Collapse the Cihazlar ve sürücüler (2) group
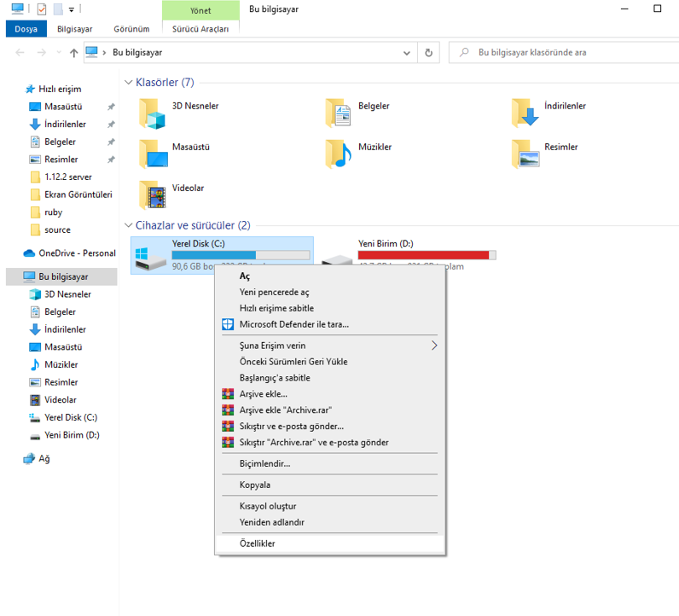The height and width of the screenshot is (616, 679). point(128,225)
